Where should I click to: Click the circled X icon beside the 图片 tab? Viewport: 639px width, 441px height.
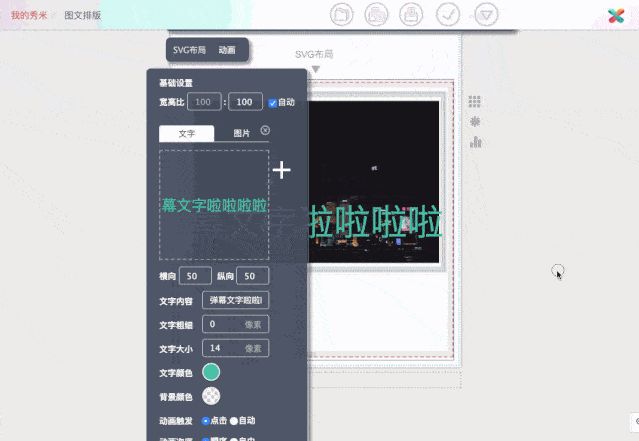click(x=265, y=130)
